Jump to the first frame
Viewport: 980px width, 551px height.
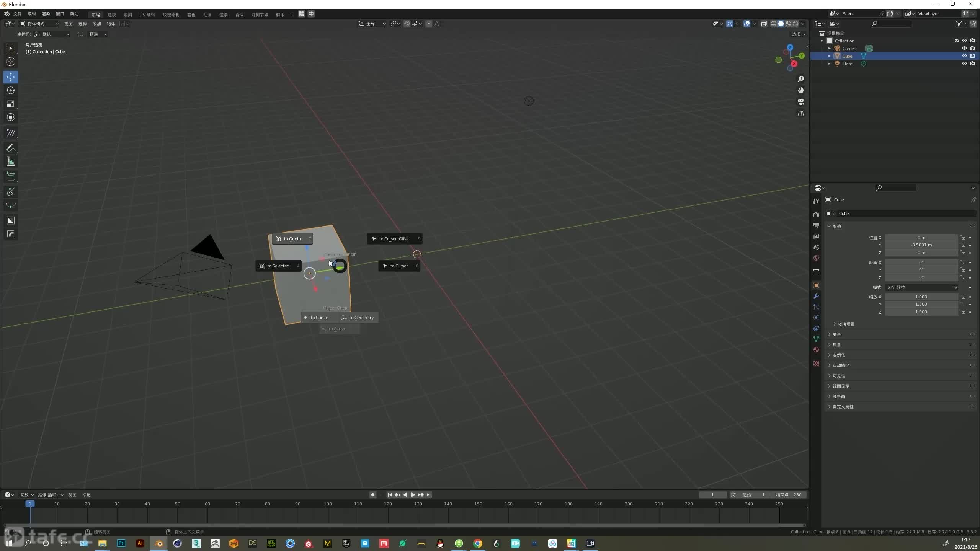point(390,495)
